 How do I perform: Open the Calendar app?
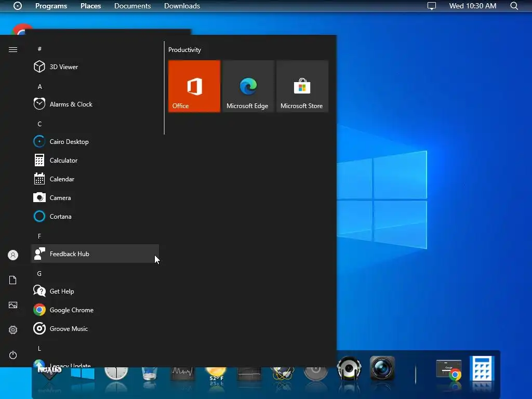click(95, 179)
